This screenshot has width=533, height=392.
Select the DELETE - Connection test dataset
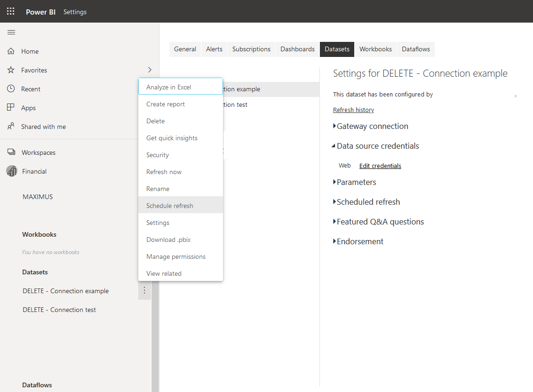[x=59, y=309]
